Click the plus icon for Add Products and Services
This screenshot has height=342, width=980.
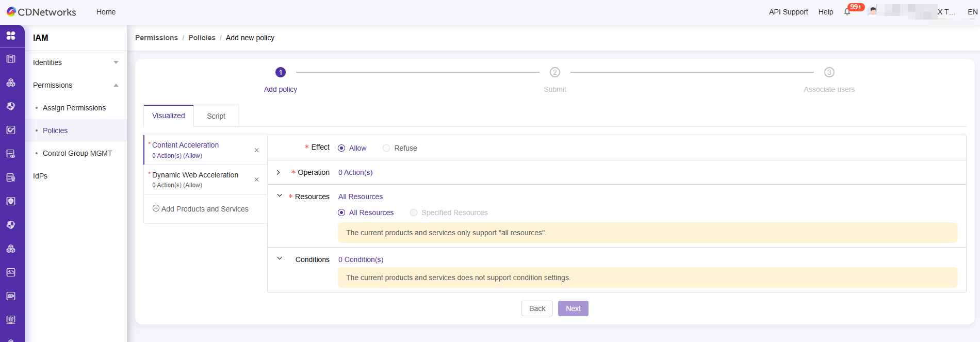click(x=156, y=208)
